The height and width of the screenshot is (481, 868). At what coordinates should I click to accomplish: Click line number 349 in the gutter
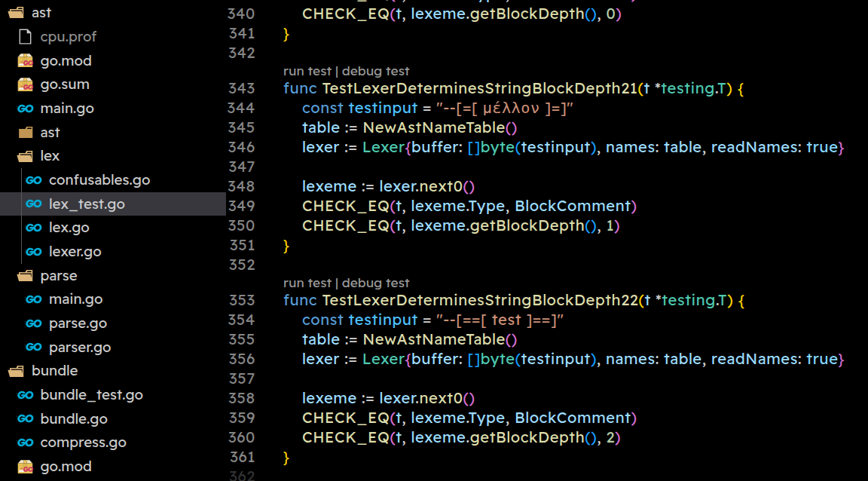click(240, 206)
